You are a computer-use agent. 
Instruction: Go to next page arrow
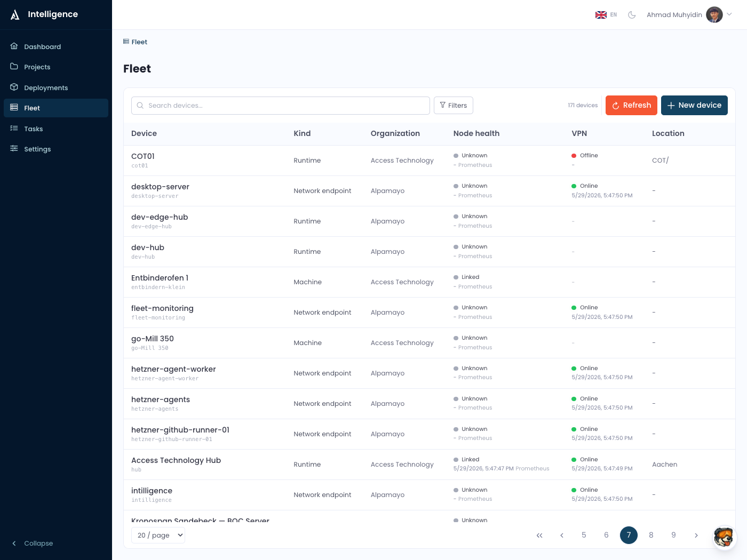[x=696, y=535]
